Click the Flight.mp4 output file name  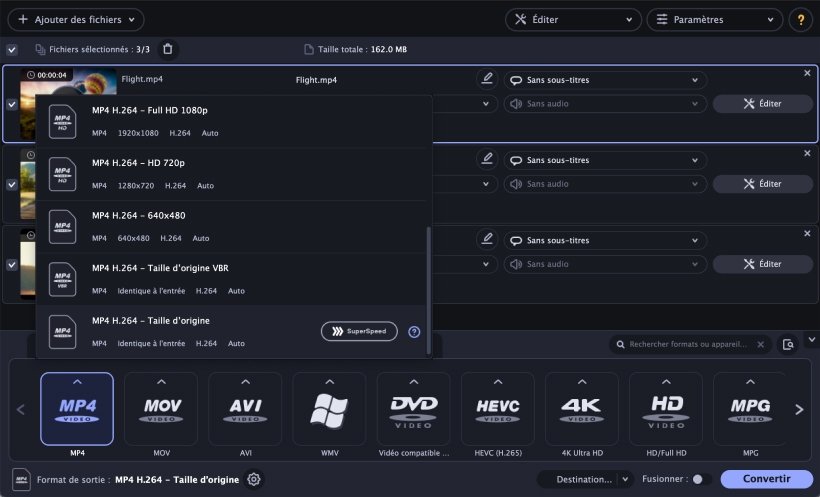pos(316,80)
